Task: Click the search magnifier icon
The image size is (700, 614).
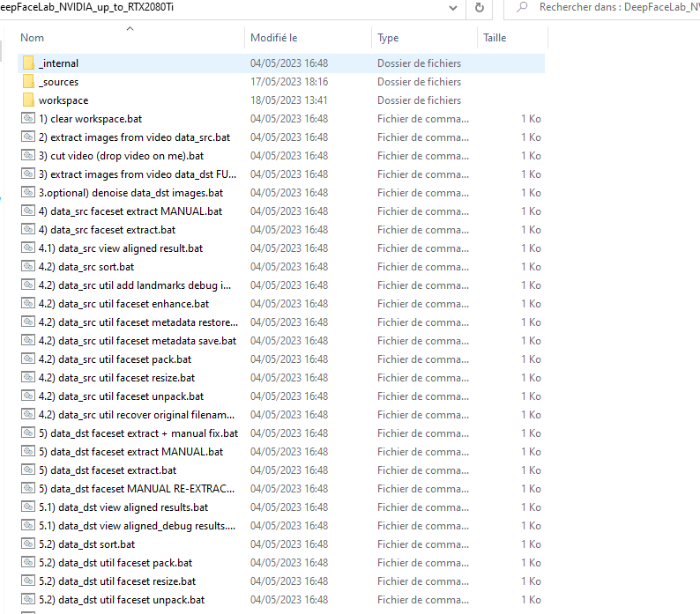Action: click(x=522, y=7)
